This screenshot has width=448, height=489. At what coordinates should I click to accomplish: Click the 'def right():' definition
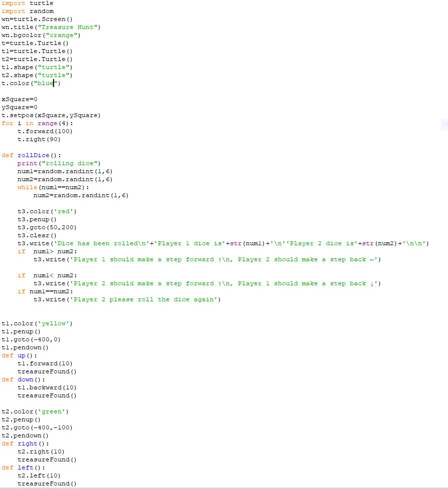pos(25,444)
